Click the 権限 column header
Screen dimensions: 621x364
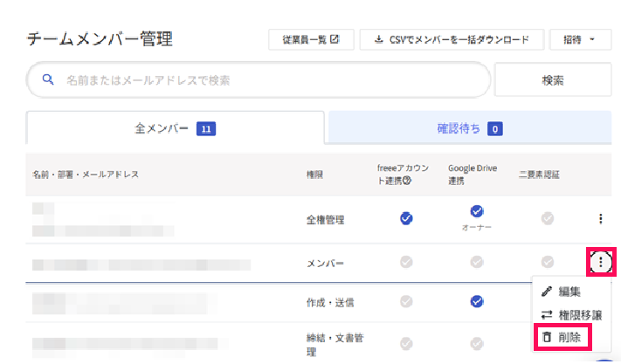[x=314, y=175]
